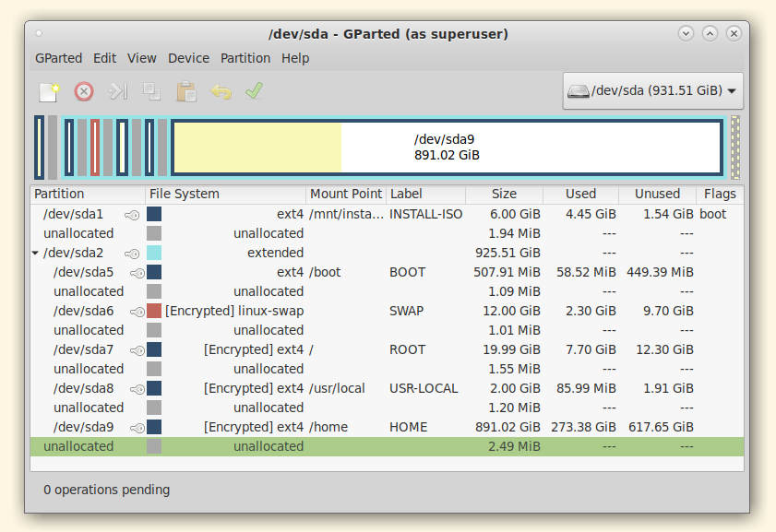776x532 pixels.
Task: Click the dark blue swatch in /dev/sda5 row
Action: (154, 272)
